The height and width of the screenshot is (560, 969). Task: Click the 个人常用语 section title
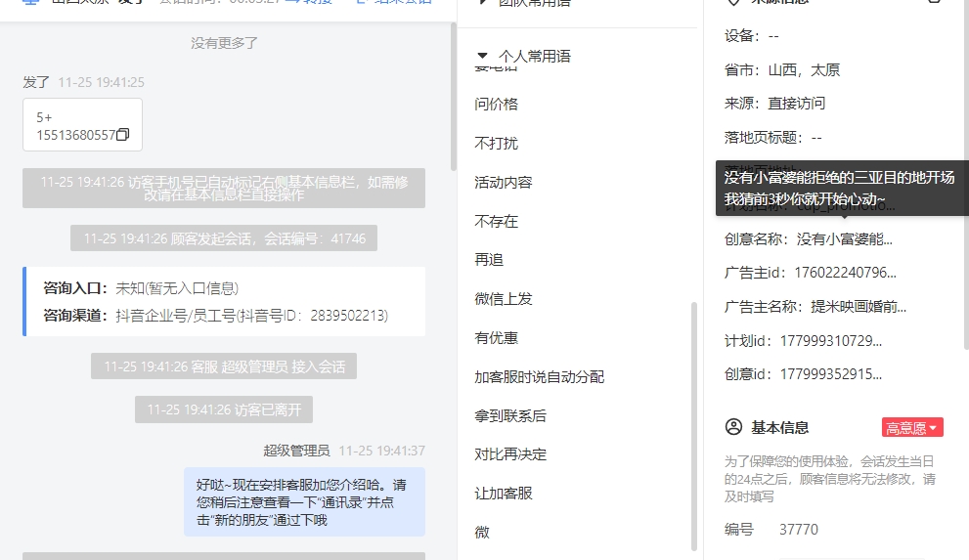[x=535, y=56]
